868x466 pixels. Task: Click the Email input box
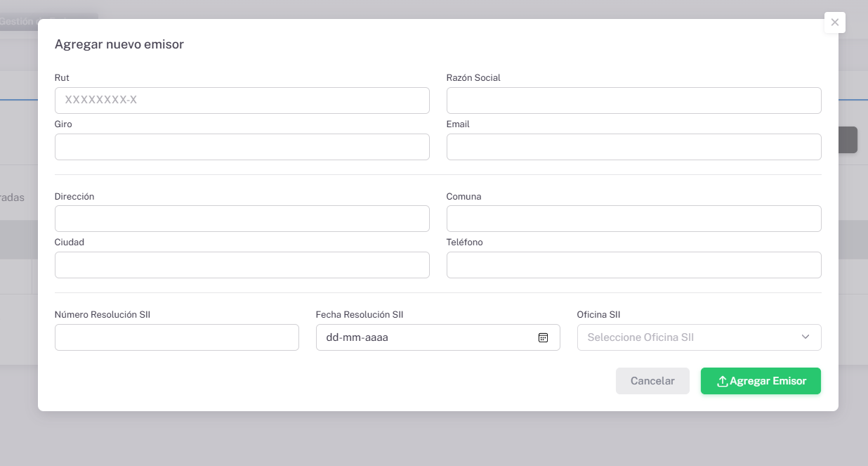tap(633, 147)
